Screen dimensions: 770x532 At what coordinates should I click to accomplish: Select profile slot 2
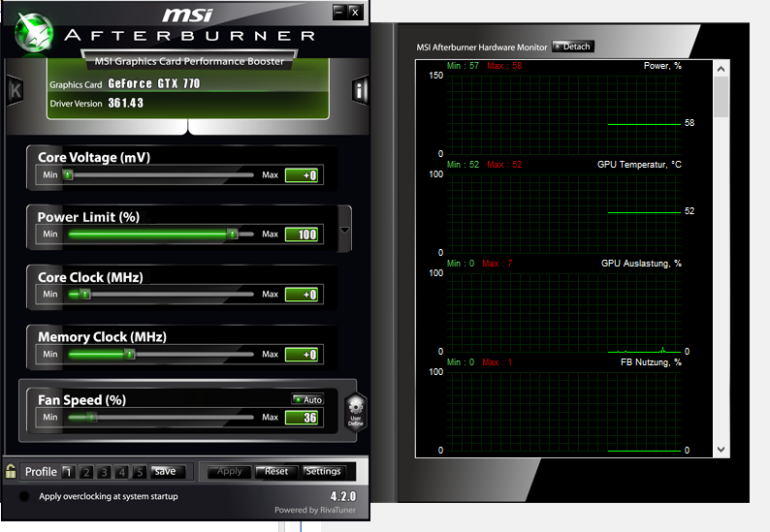click(86, 472)
